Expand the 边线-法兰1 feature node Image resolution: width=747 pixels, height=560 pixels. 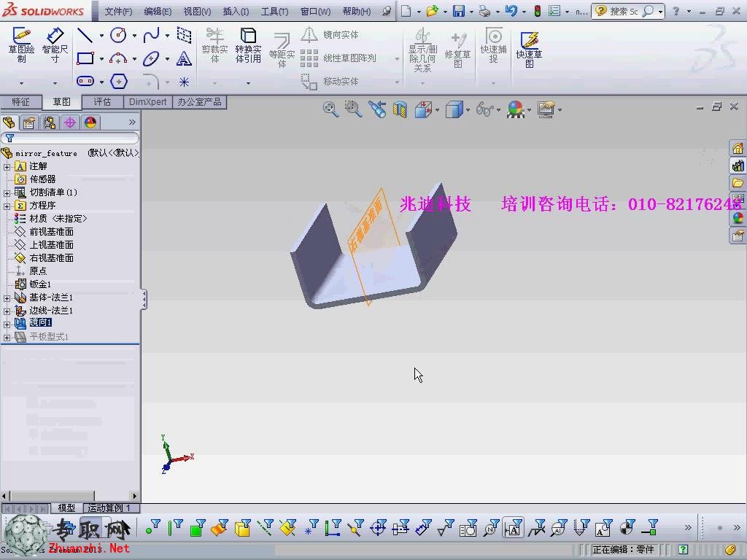pyautogui.click(x=7, y=311)
